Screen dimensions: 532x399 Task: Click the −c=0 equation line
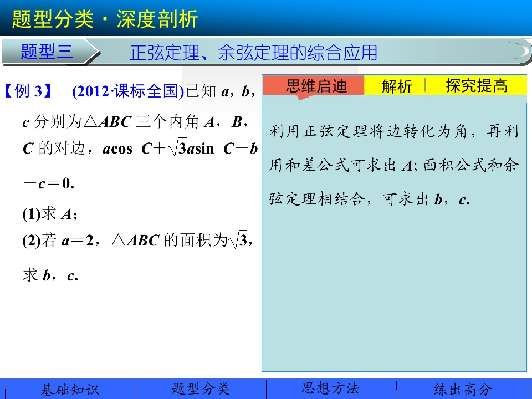49,183
